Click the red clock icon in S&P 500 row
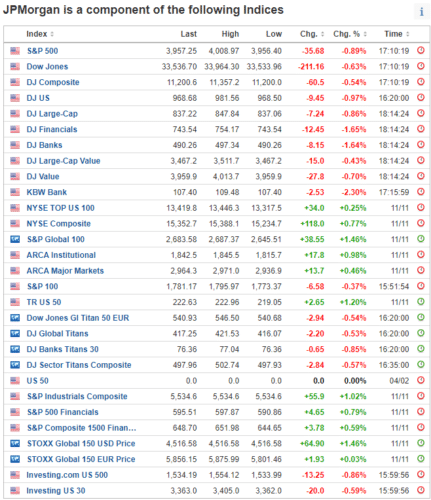The height and width of the screenshot is (500, 431). point(421,50)
